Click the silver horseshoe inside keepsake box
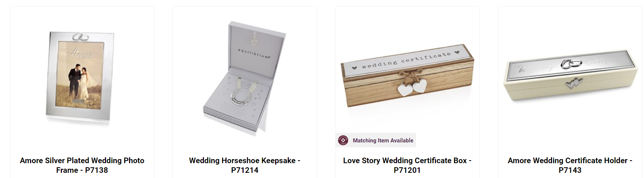Screen dimensions: 644x178 (x=241, y=97)
